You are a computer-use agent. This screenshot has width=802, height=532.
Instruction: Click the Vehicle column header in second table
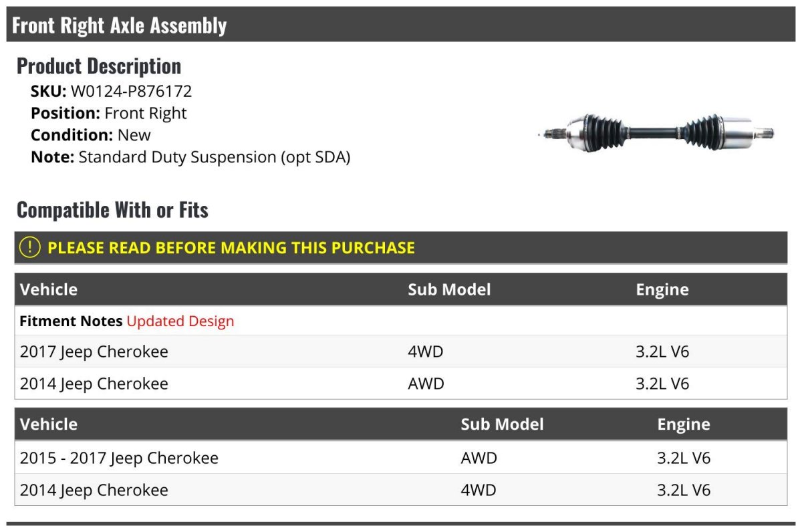49,424
